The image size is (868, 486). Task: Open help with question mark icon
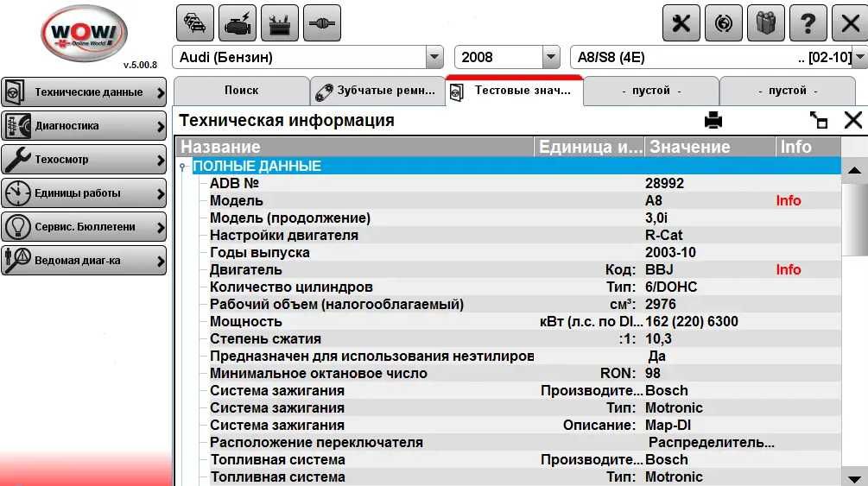coord(808,22)
